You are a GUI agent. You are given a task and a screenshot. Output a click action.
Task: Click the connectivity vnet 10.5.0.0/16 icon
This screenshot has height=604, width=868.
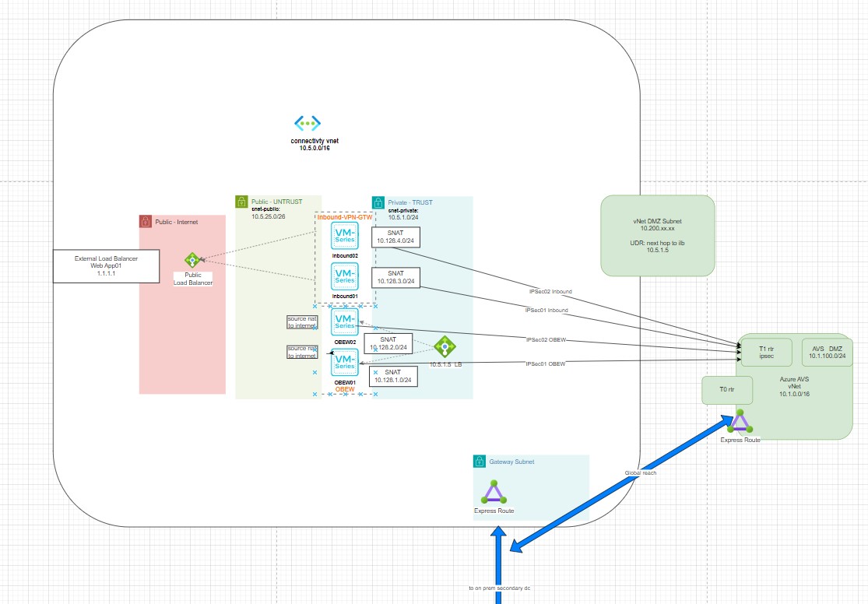point(307,122)
